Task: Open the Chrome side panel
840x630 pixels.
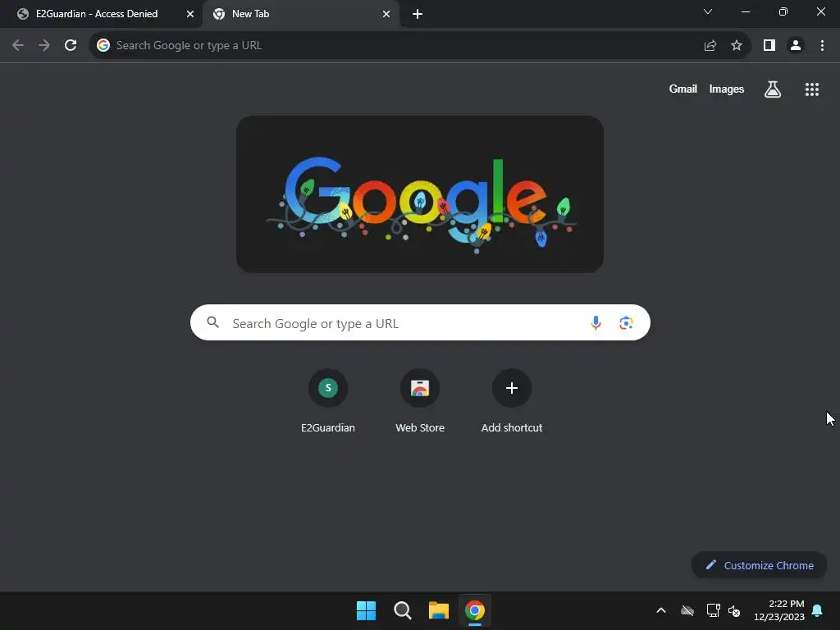Action: coord(769,46)
